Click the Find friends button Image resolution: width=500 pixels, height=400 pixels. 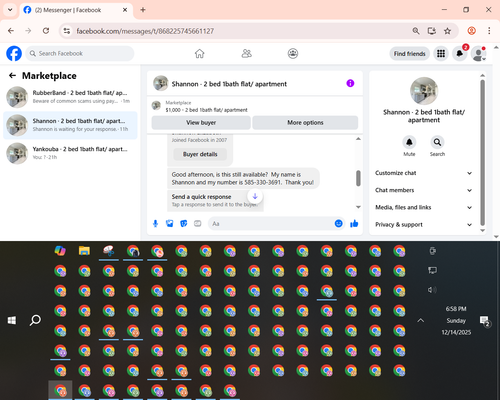pos(409,54)
